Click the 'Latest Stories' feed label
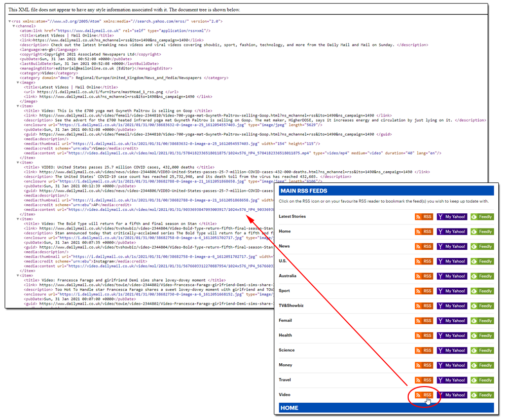507x420 pixels. [x=293, y=216]
